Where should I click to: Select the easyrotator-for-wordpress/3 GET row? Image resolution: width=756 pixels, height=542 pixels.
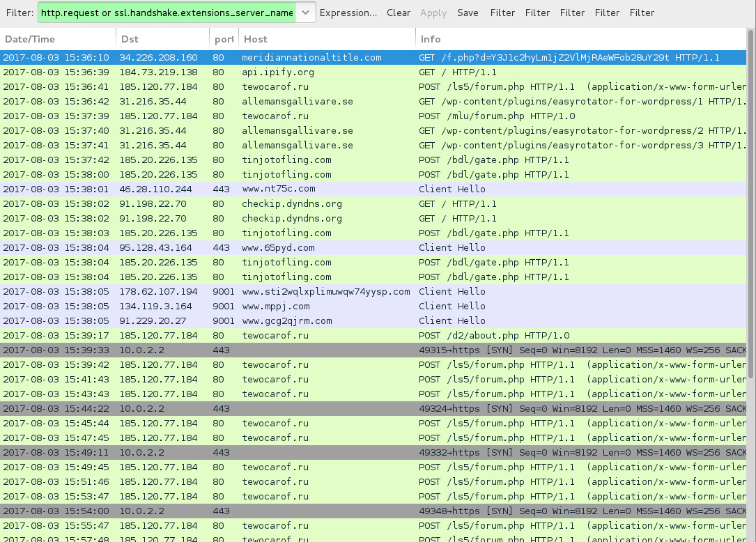pyautogui.click(x=373, y=145)
